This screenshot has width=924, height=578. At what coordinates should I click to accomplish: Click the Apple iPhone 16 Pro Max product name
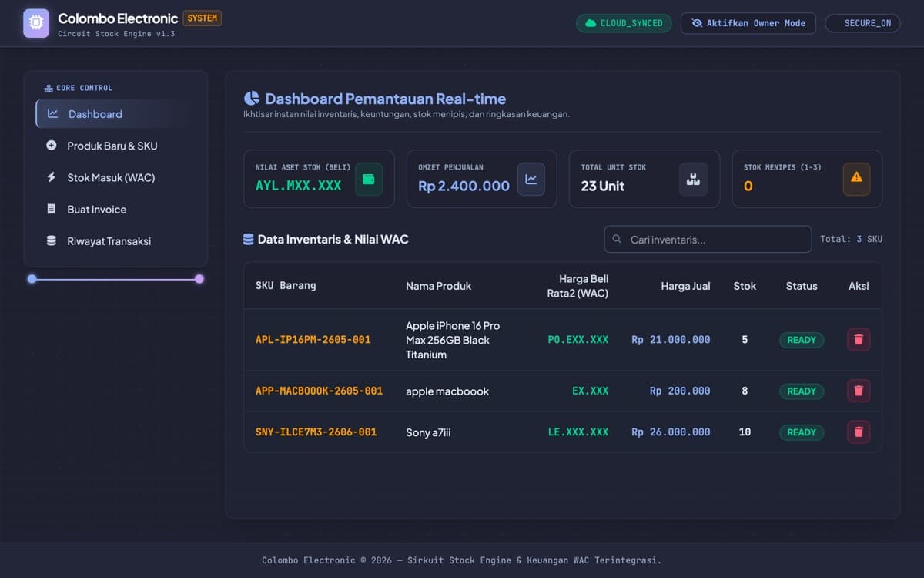[453, 340]
